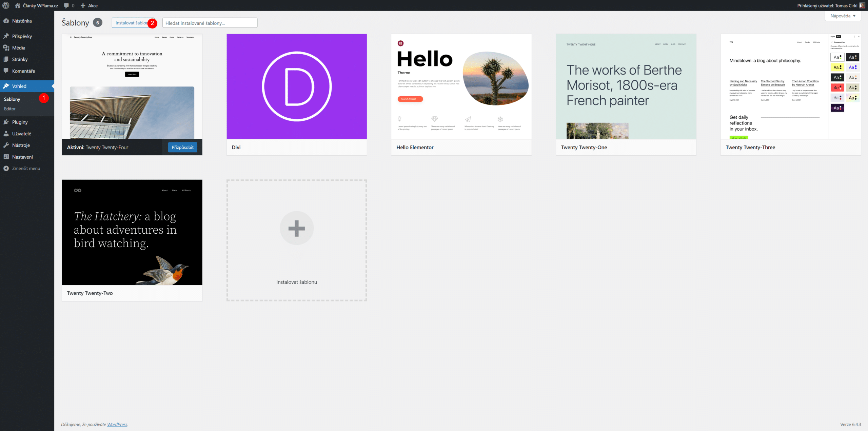Click the large plus icon to add theme
This screenshot has height=431, width=868.
[x=297, y=228]
